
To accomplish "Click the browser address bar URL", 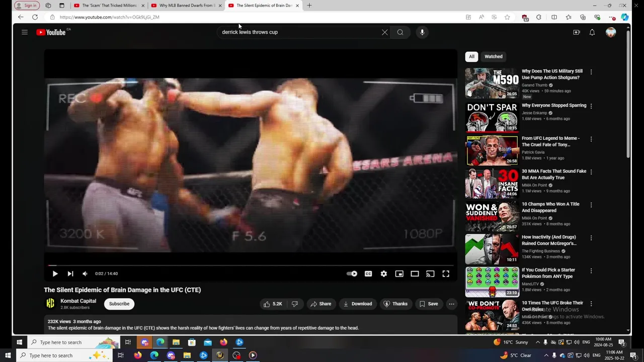I will tap(109, 17).
